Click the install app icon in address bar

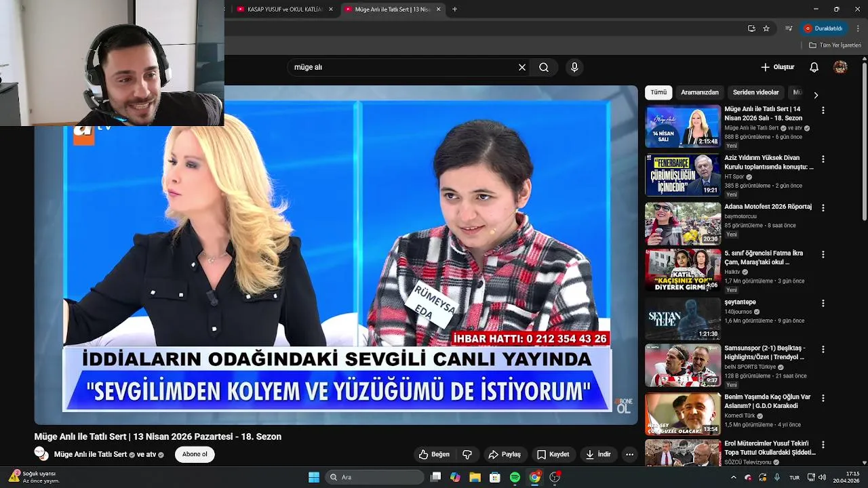[x=751, y=28]
